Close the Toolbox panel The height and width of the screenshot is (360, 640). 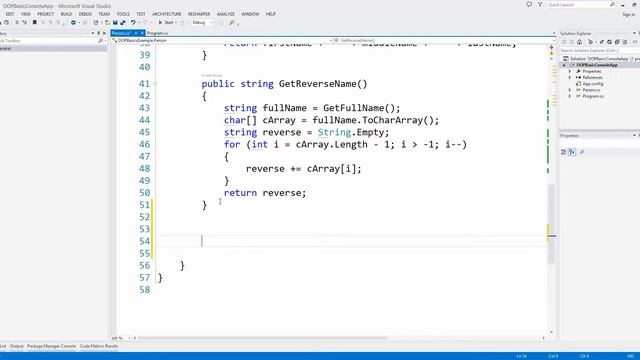(104, 33)
